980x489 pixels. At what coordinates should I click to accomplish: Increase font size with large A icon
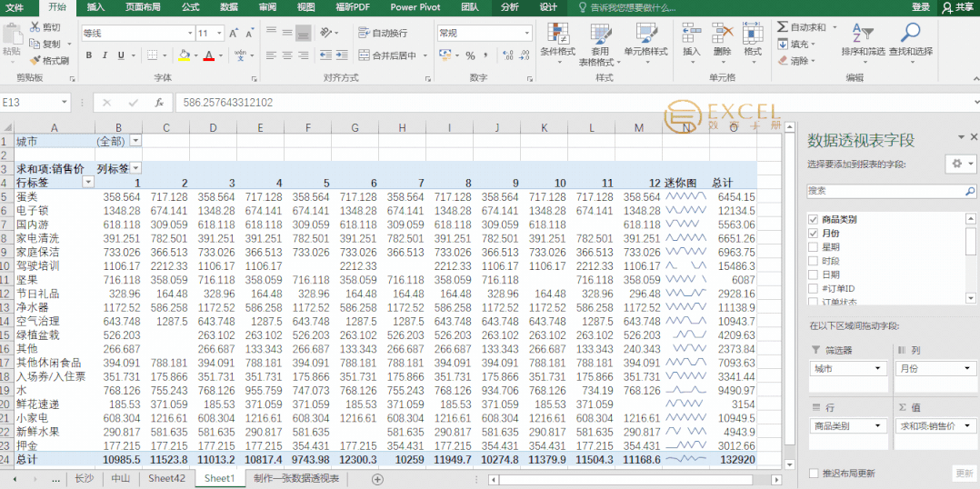pyautogui.click(x=233, y=33)
